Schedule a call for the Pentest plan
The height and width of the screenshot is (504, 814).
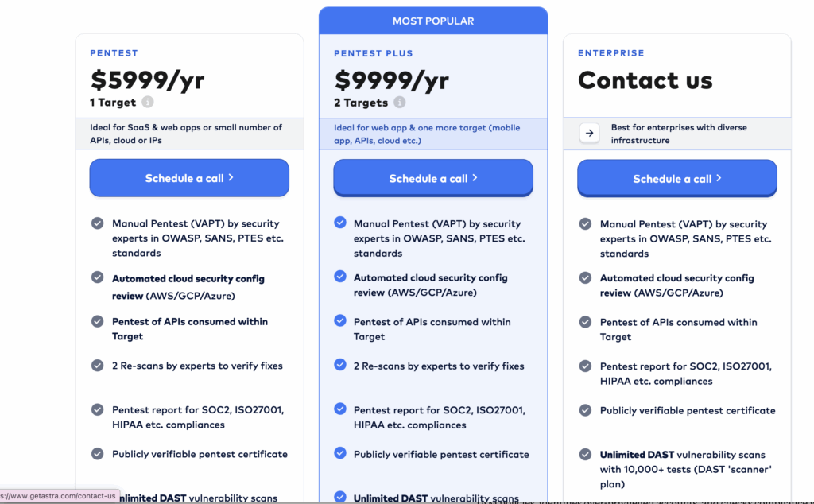coord(189,178)
